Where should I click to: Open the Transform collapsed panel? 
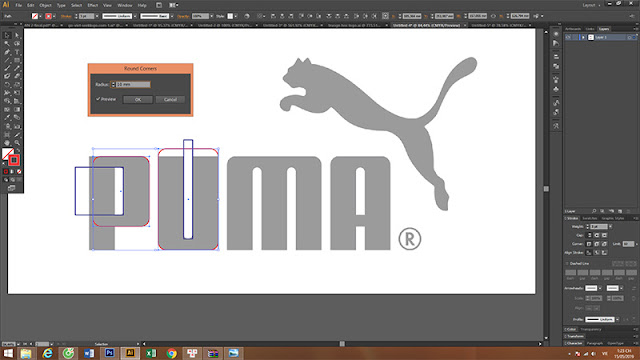click(575, 336)
